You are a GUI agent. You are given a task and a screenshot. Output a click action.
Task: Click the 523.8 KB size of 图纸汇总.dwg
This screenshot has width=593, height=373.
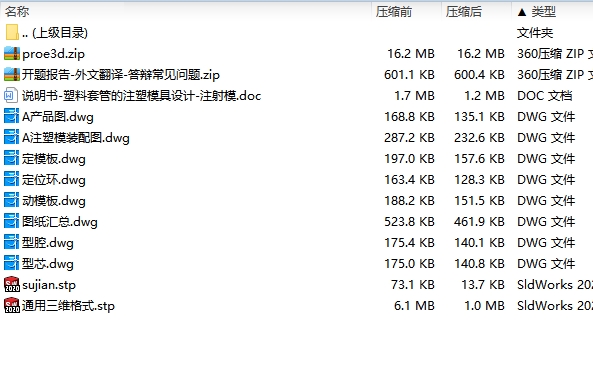[409, 222]
